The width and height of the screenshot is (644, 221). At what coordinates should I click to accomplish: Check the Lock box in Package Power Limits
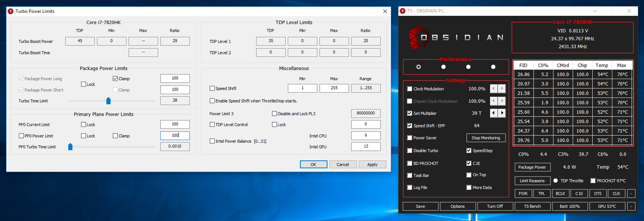84,84
